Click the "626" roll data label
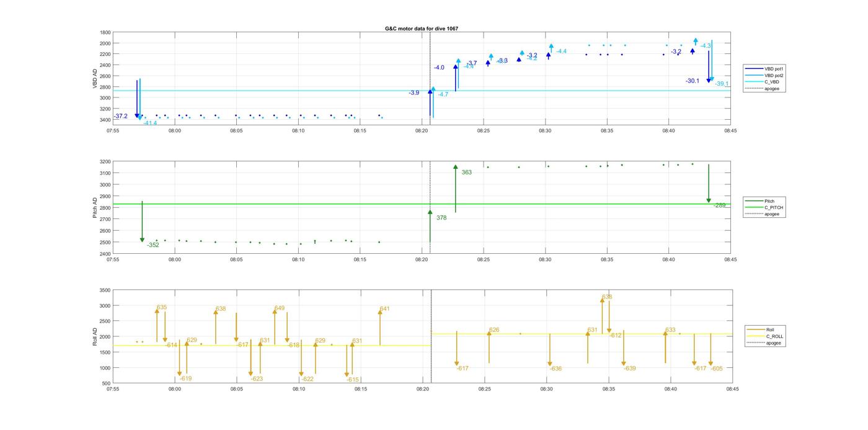 (494, 330)
